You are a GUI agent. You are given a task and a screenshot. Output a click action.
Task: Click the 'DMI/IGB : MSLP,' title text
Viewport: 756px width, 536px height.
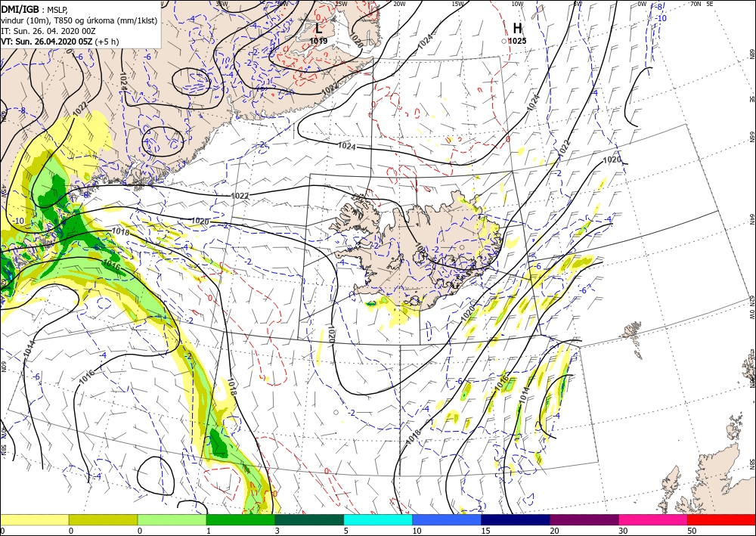coord(35,8)
